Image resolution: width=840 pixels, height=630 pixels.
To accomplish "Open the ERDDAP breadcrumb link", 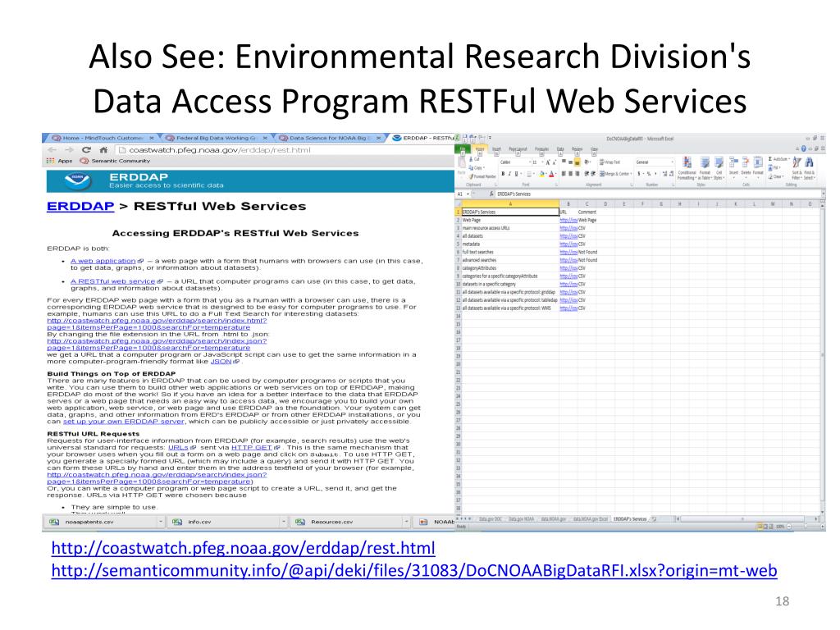I will pos(80,206).
